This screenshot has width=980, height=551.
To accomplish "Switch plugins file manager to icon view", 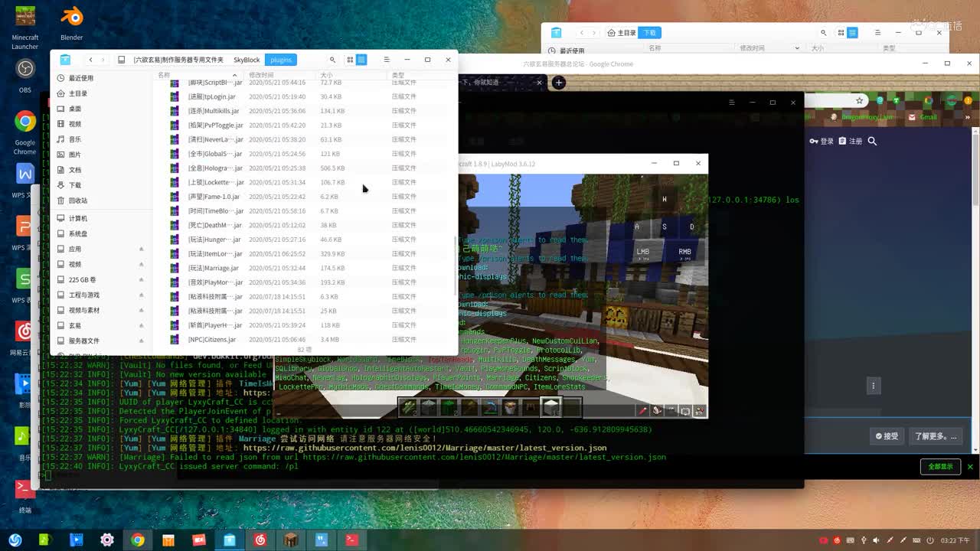I will [x=350, y=60].
